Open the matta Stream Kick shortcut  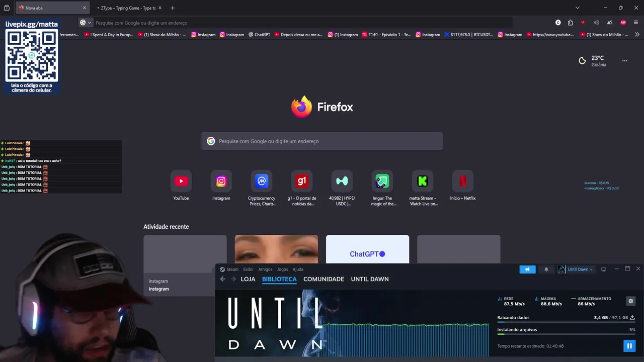pyautogui.click(x=423, y=188)
